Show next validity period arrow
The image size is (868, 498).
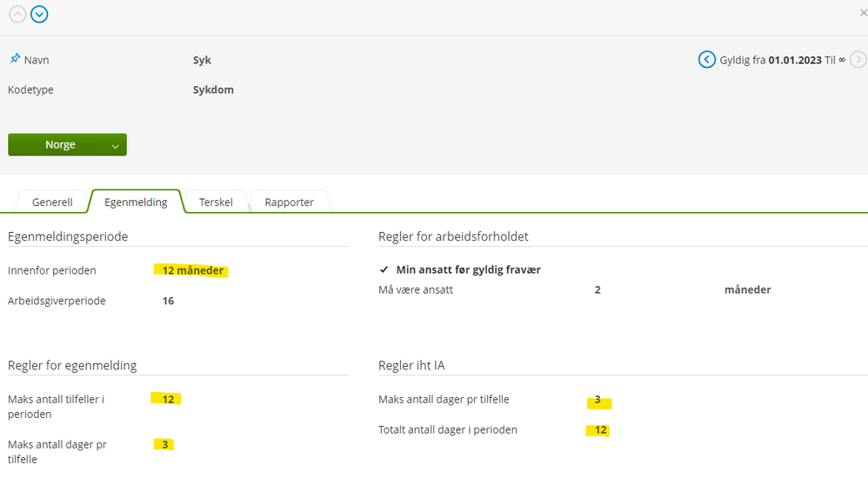click(x=858, y=59)
